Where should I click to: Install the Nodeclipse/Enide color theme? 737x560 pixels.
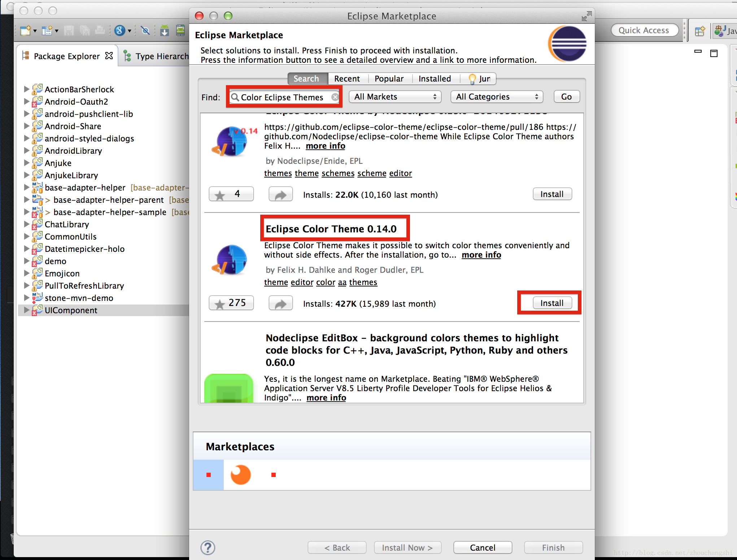point(552,194)
